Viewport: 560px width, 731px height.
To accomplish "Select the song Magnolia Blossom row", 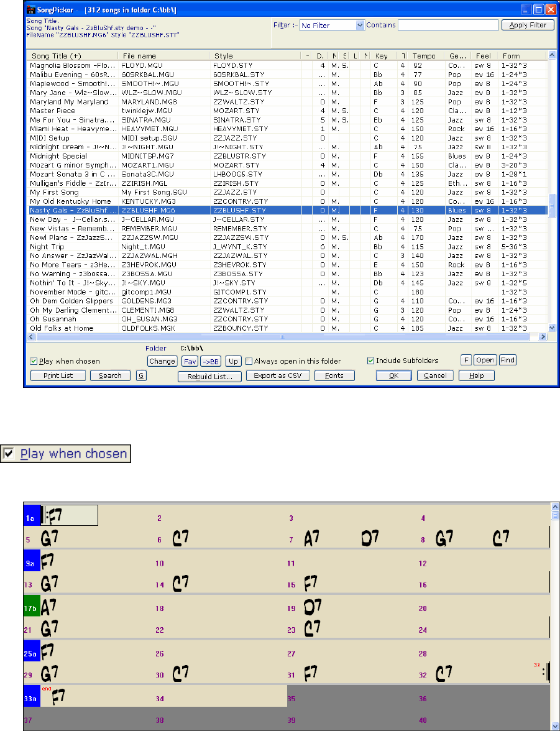I will [x=288, y=66].
